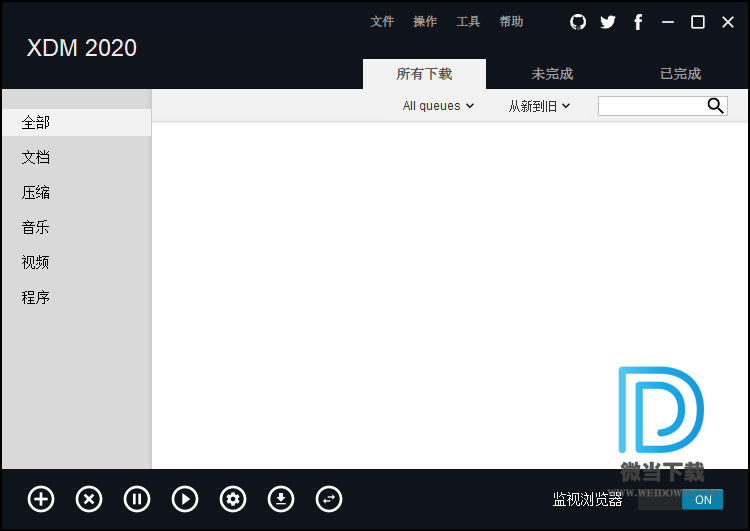
Task: Click the video download arrow icon
Action: [281, 499]
